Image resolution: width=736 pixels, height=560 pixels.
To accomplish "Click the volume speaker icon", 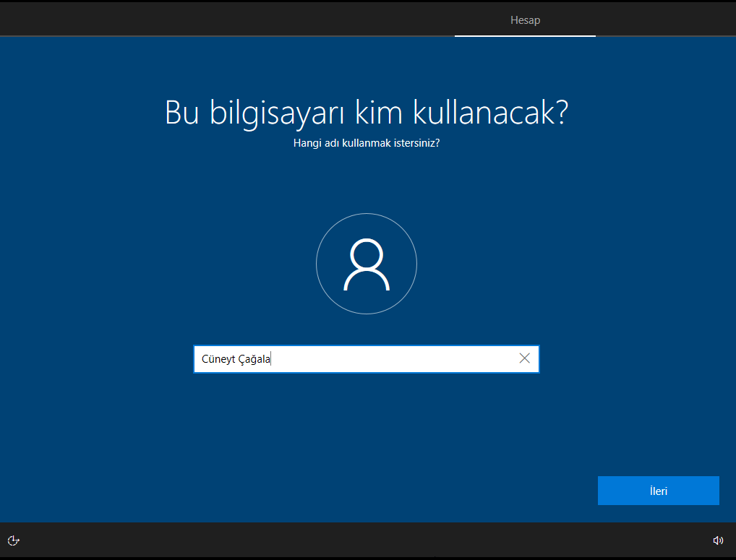I will pyautogui.click(x=718, y=540).
